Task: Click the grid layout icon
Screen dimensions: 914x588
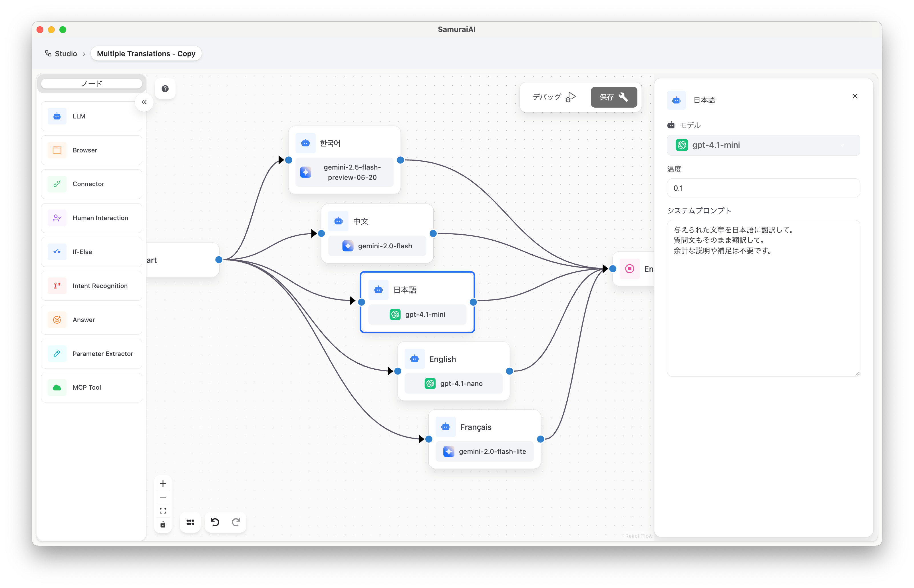Action: click(190, 522)
